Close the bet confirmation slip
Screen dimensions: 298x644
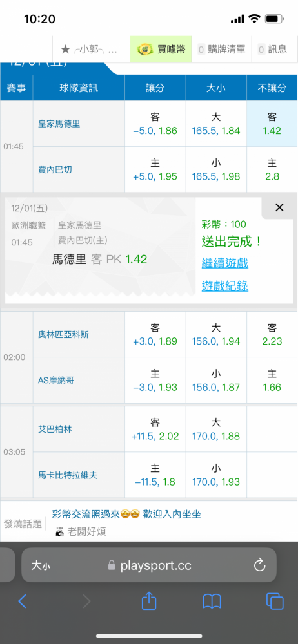pyautogui.click(x=279, y=208)
